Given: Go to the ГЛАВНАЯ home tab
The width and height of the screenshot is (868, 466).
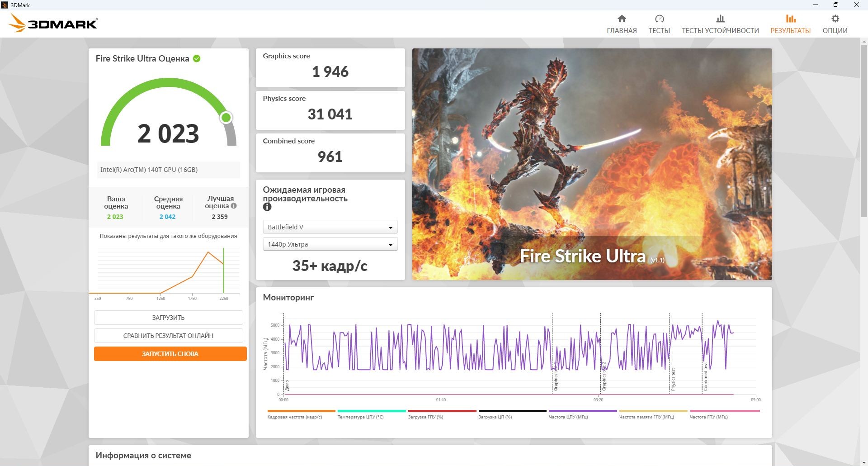Looking at the screenshot, I should click(x=622, y=24).
